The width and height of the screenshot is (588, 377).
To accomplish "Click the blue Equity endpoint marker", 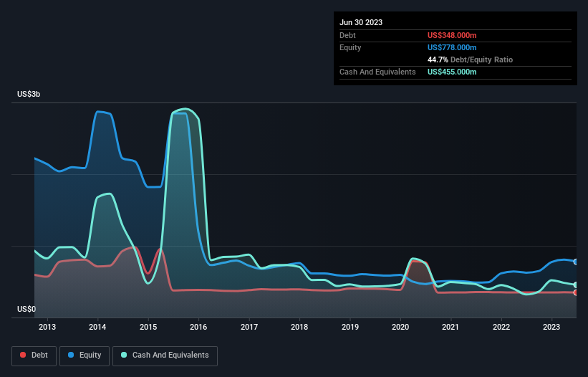I will (576, 262).
